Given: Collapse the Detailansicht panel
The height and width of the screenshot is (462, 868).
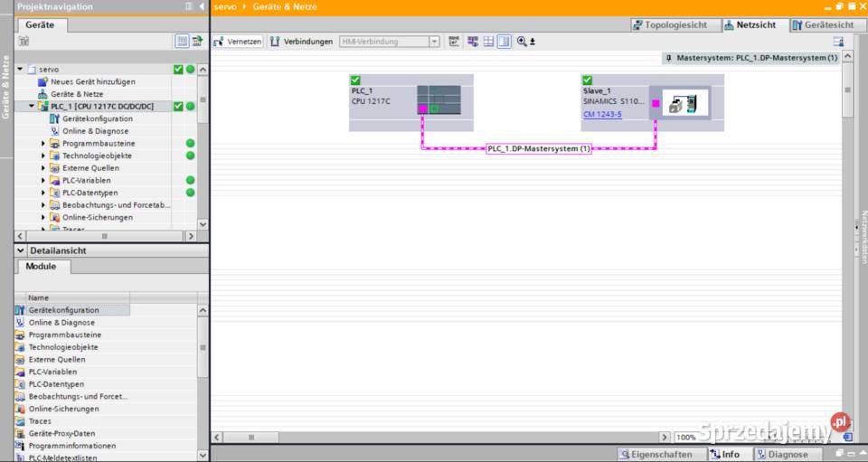Looking at the screenshot, I should click(x=21, y=250).
